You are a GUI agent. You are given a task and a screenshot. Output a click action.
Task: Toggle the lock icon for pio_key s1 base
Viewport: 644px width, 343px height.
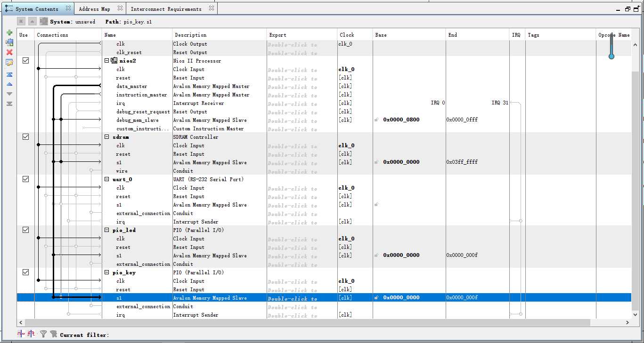tap(376, 298)
